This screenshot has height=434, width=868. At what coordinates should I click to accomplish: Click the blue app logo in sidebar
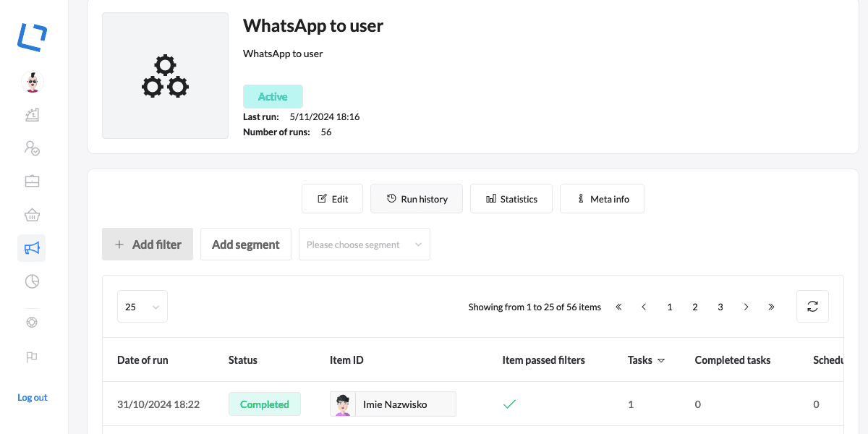(x=32, y=37)
